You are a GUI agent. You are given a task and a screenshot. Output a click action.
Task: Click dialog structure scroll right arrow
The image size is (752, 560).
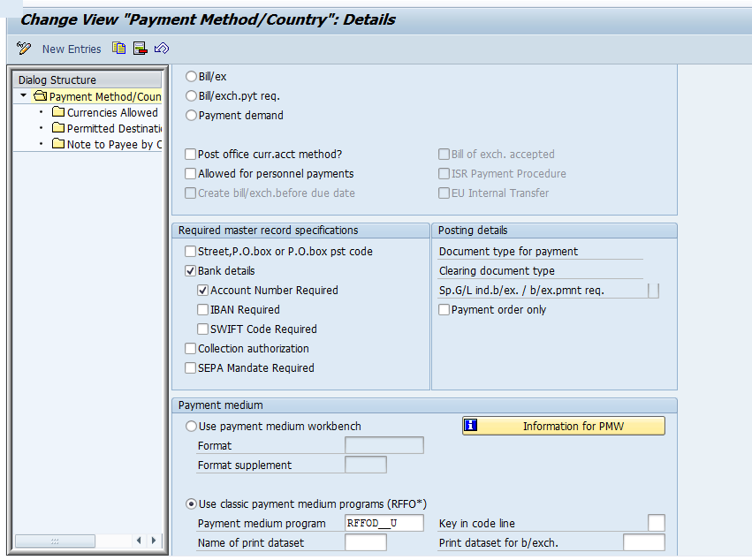tap(154, 541)
